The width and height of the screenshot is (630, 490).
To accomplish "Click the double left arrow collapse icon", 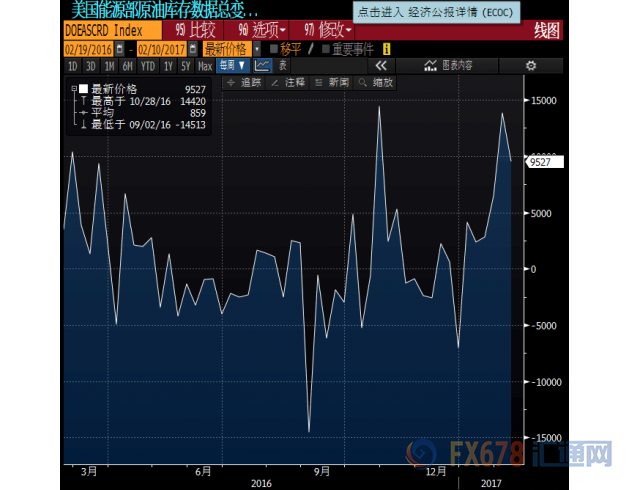I will coord(380,66).
